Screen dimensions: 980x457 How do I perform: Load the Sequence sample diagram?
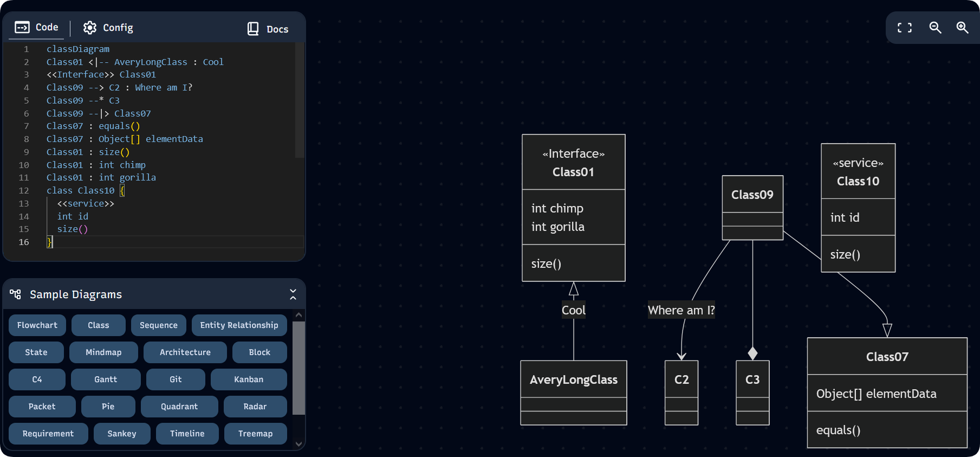pos(158,325)
